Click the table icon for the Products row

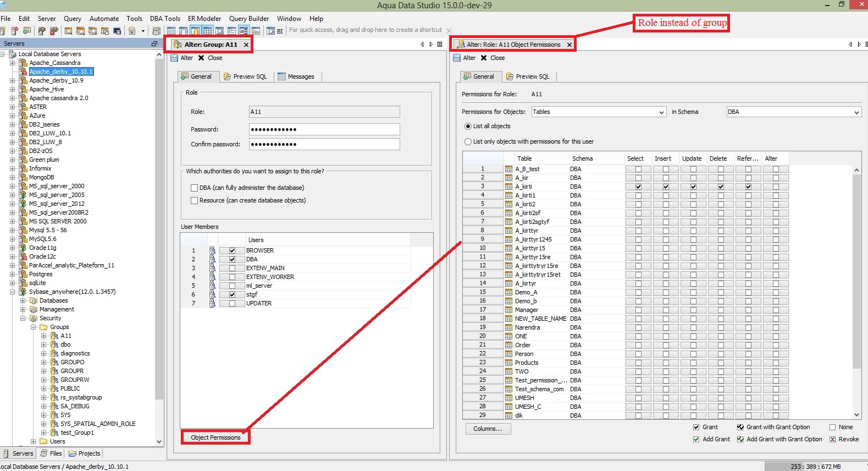tap(508, 363)
